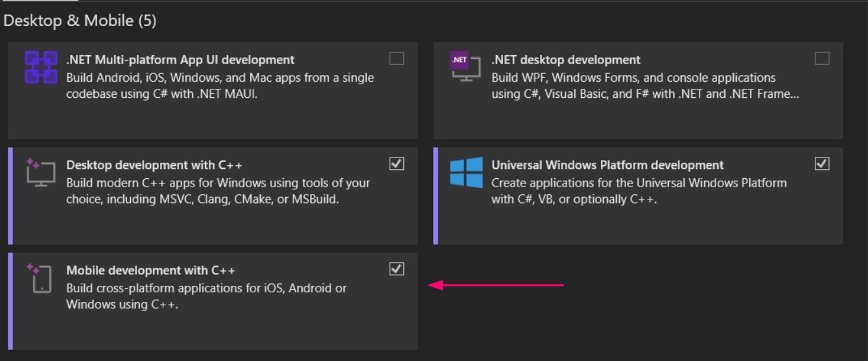The height and width of the screenshot is (361, 868).
Task: Uncheck Universal Windows Platform development checkbox
Action: click(x=822, y=164)
